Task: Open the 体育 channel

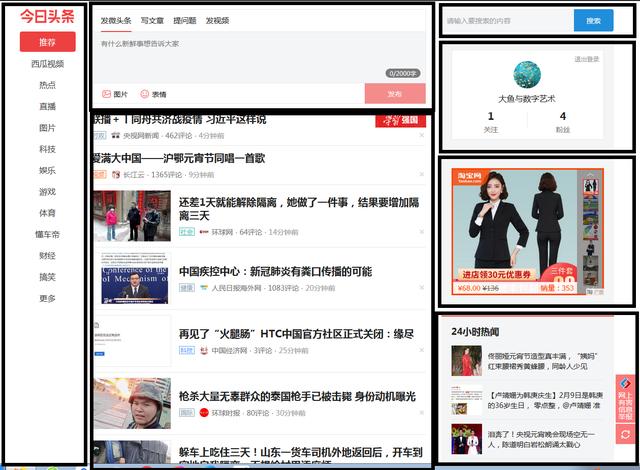Action: coord(48,213)
